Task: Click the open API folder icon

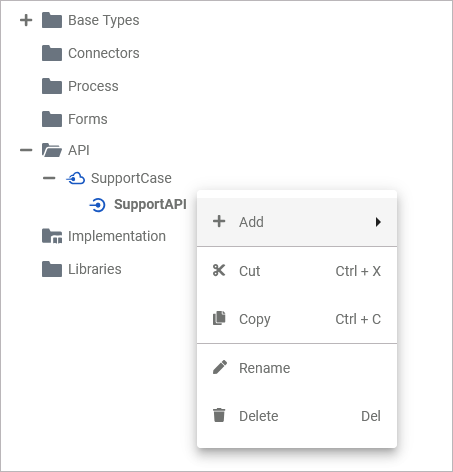Action: [52, 150]
